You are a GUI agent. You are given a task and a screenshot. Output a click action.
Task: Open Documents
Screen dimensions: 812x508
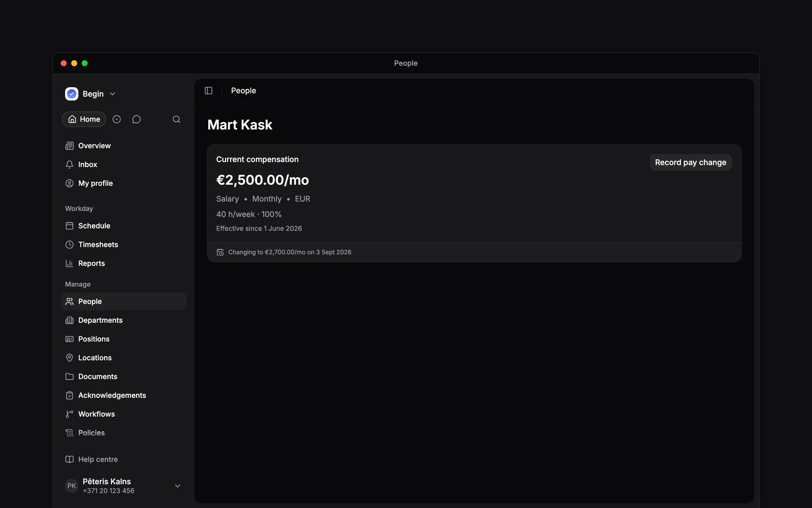click(x=124, y=377)
